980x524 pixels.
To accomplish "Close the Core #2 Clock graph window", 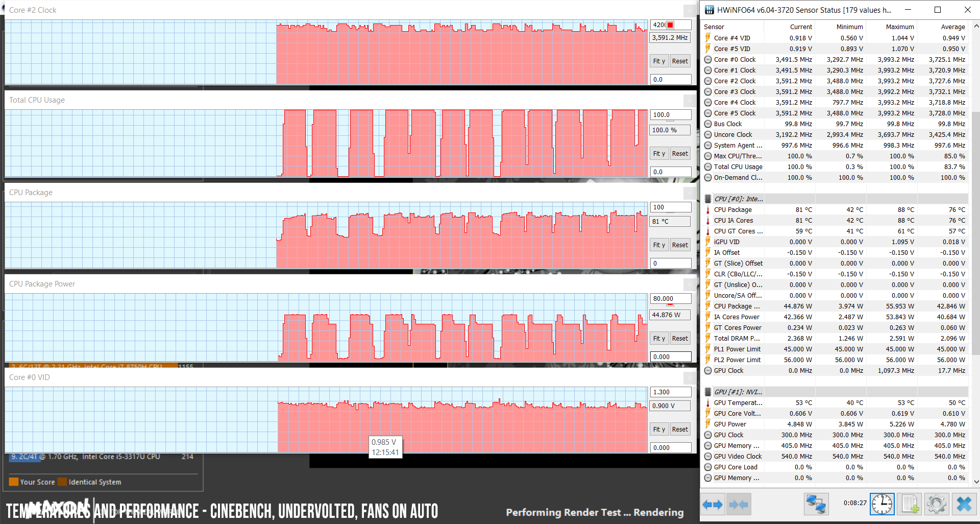I will (690, 10).
